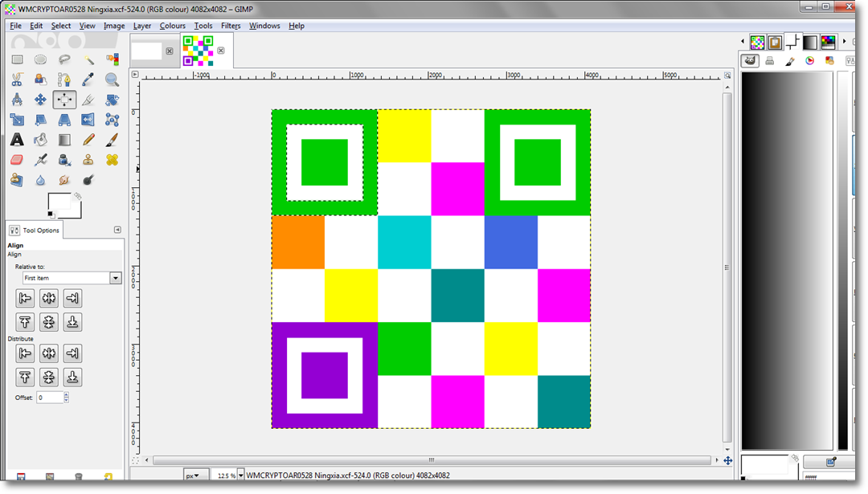Activate the Foreground Select tool
The width and height of the screenshot is (868, 494).
pyautogui.click(x=40, y=80)
